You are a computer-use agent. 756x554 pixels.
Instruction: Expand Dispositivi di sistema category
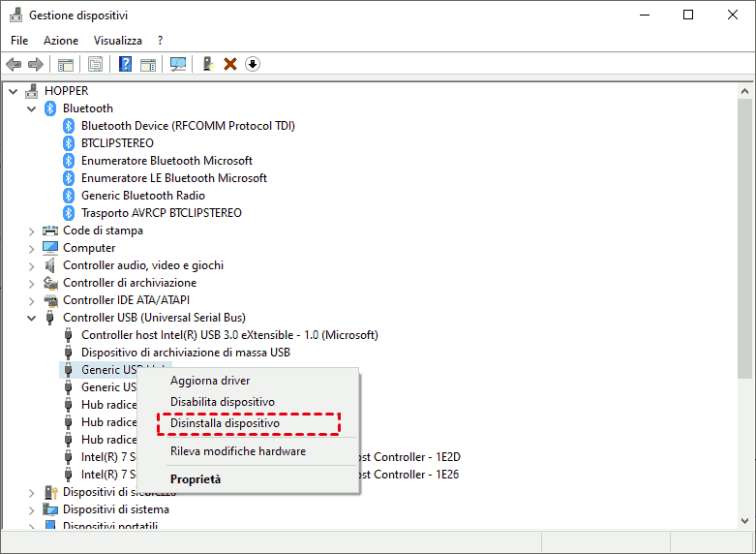click(31, 510)
